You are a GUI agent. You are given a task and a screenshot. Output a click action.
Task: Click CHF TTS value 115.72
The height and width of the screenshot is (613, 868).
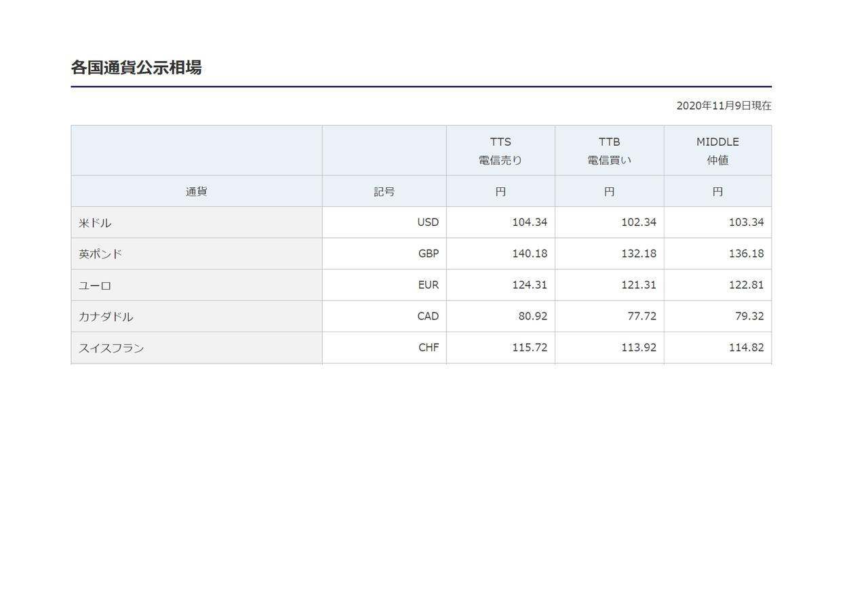click(x=530, y=347)
